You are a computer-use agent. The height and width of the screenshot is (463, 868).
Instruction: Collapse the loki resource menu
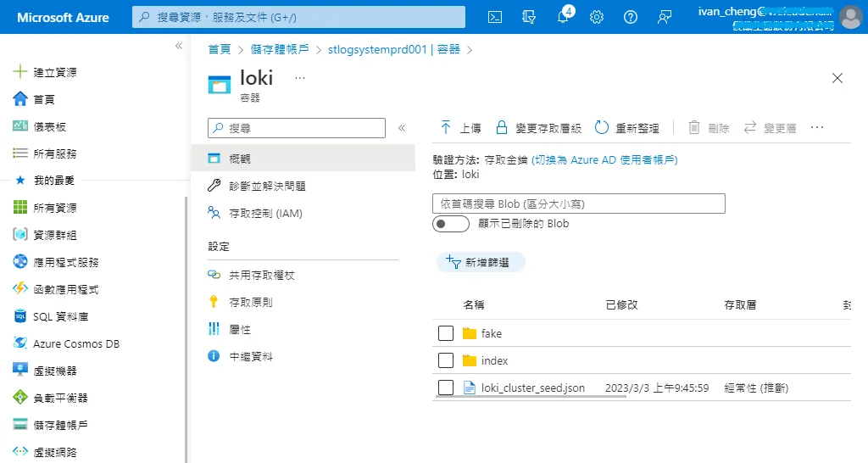[402, 128]
